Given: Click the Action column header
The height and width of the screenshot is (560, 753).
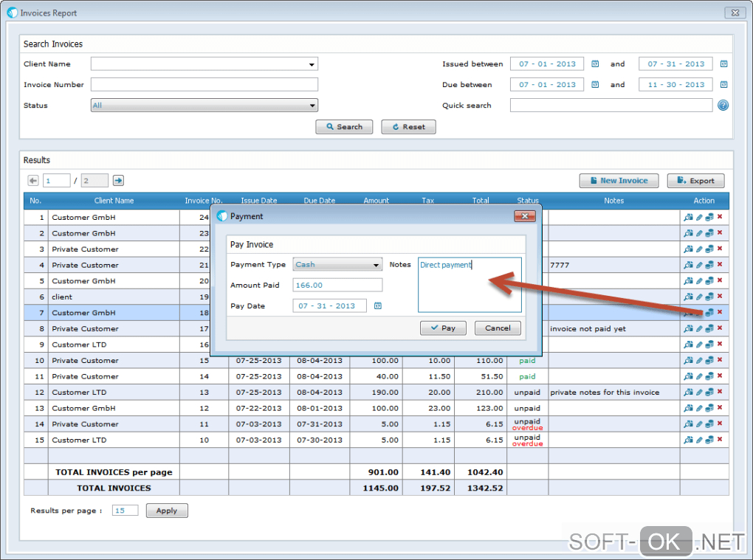Looking at the screenshot, I should tap(704, 201).
